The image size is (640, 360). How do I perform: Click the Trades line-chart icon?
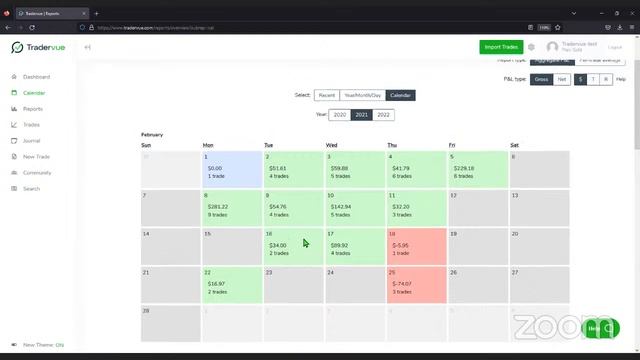pos(14,124)
